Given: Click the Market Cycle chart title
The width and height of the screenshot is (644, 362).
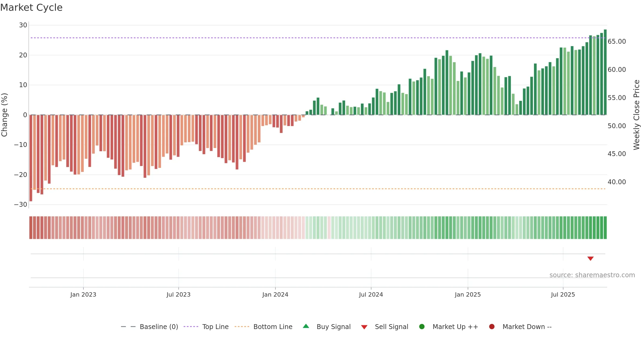Looking at the screenshot, I should tap(31, 8).
